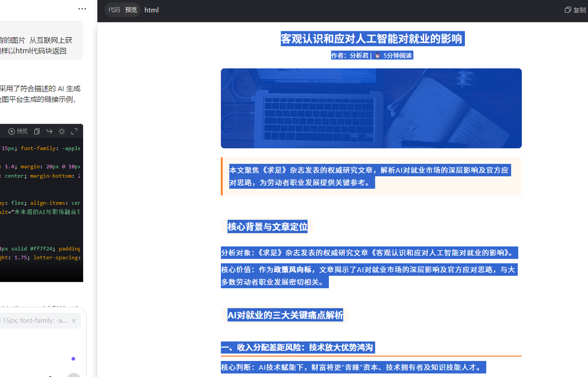Switch to the 预览 (Preview) tab
The width and height of the screenshot is (588, 377).
pyautogui.click(x=131, y=10)
